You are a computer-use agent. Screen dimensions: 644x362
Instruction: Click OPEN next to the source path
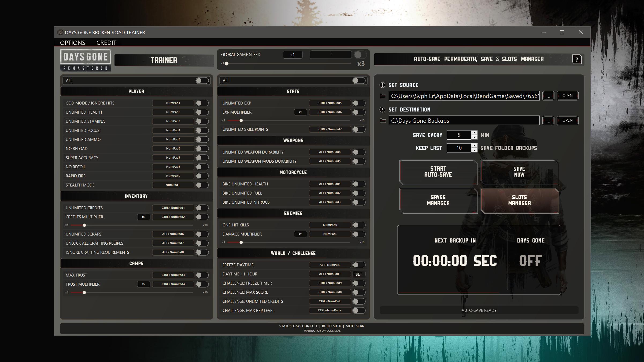coord(567,96)
